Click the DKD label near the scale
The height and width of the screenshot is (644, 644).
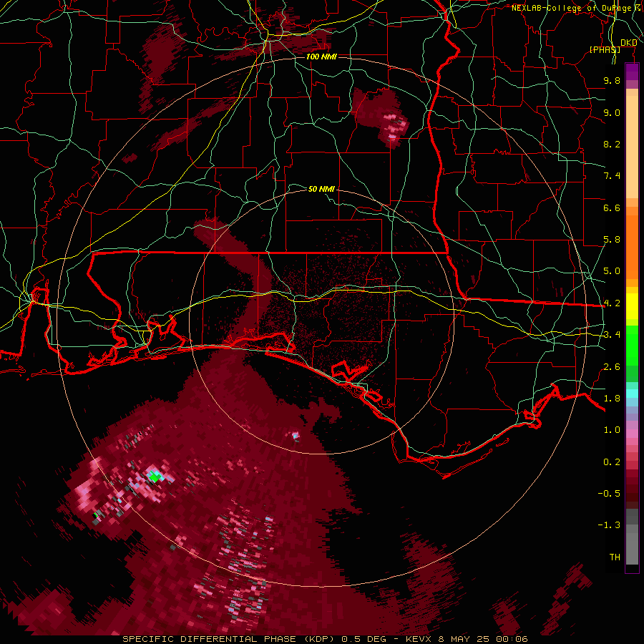(x=628, y=43)
